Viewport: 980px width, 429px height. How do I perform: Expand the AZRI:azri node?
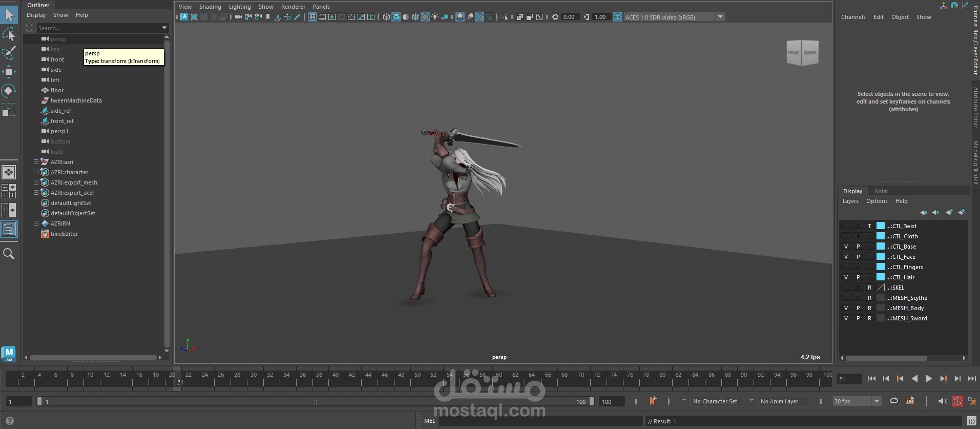[x=36, y=162]
